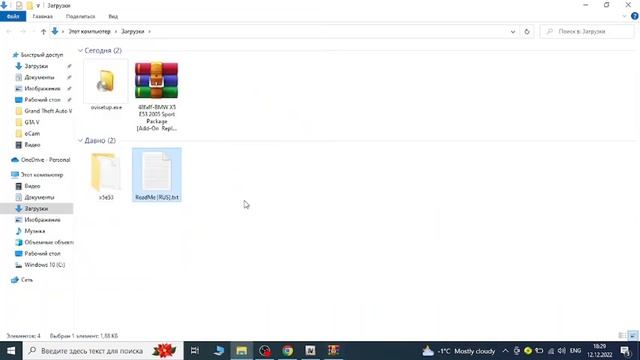This screenshot has width=640, height=360.
Task: Open address bar history dropdown
Action: pos(513,31)
